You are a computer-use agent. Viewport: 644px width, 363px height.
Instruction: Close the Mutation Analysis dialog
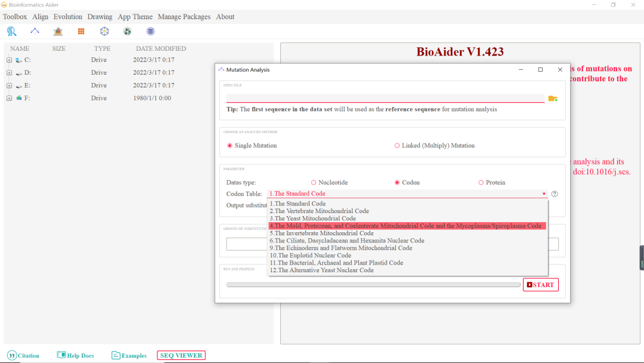click(560, 69)
